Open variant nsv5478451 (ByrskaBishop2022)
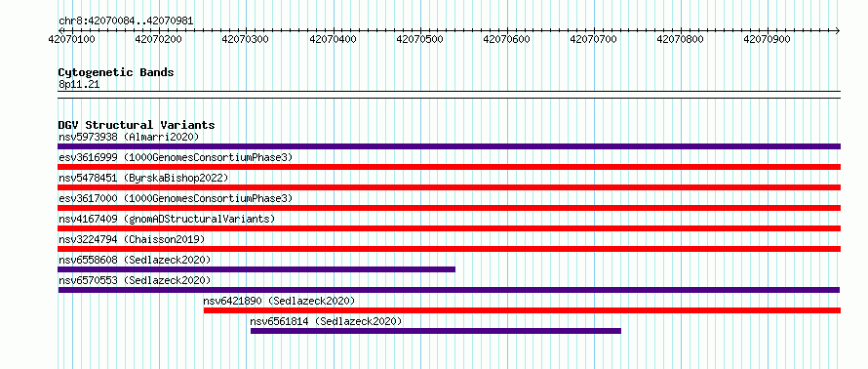 pyautogui.click(x=143, y=178)
